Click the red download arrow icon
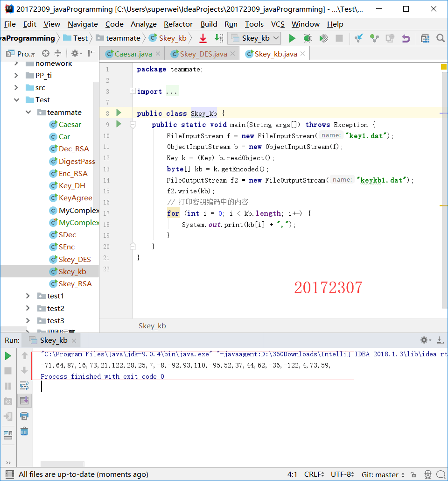This screenshot has height=481, width=448. 203,38
